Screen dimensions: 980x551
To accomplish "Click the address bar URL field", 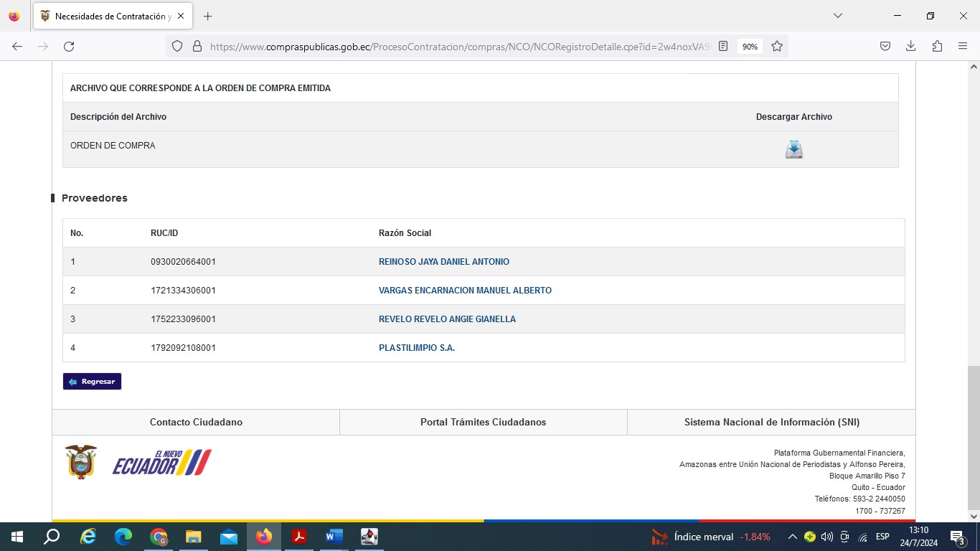I will pos(459,47).
